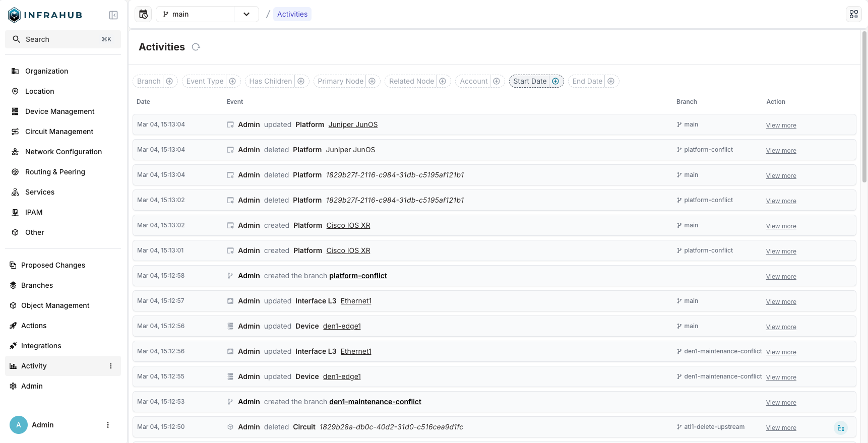Go to Proposed Changes

coord(53,265)
